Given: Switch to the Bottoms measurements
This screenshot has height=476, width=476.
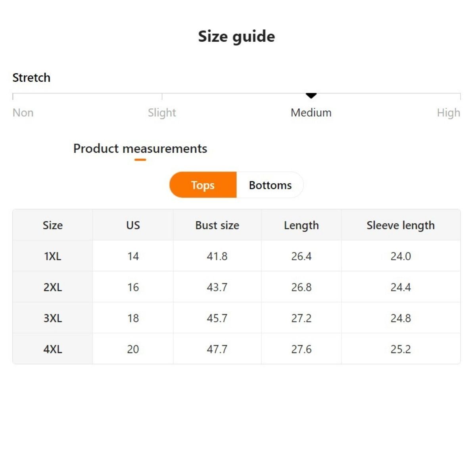Looking at the screenshot, I should click(270, 185).
